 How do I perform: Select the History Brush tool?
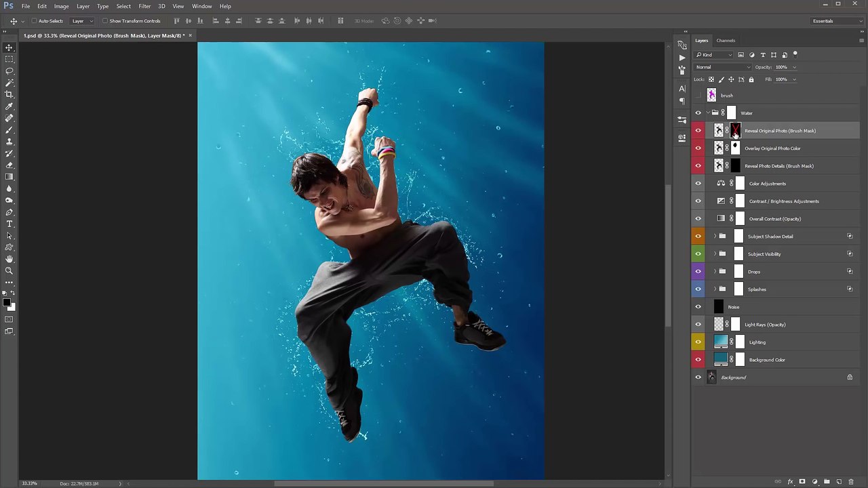coord(9,153)
